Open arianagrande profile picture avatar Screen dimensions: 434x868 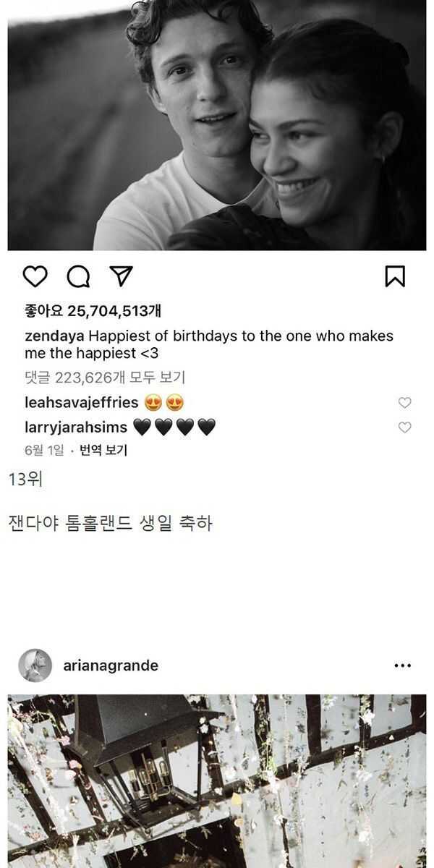tap(35, 665)
